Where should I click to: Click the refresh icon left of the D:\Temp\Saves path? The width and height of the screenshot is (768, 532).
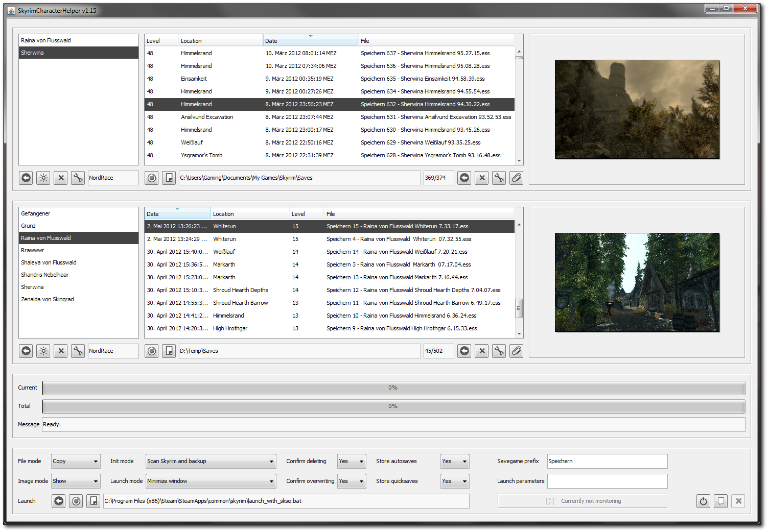152,351
